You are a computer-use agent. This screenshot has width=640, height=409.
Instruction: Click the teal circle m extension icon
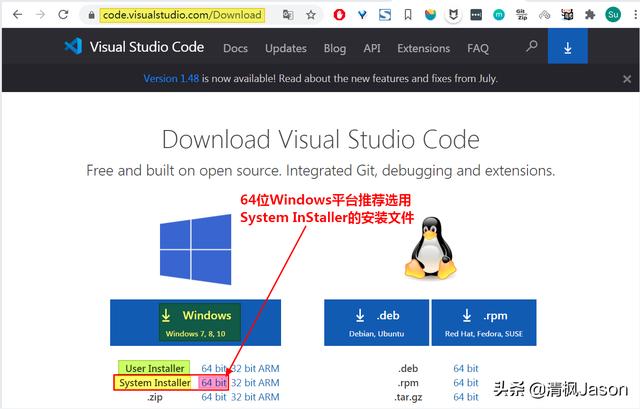click(x=499, y=15)
